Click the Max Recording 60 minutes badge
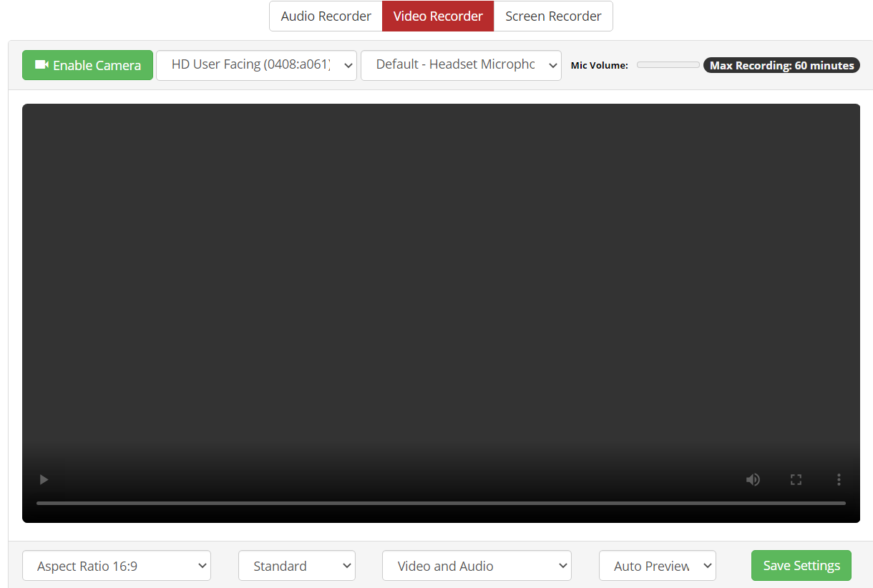The width and height of the screenshot is (873, 588). 781,65
